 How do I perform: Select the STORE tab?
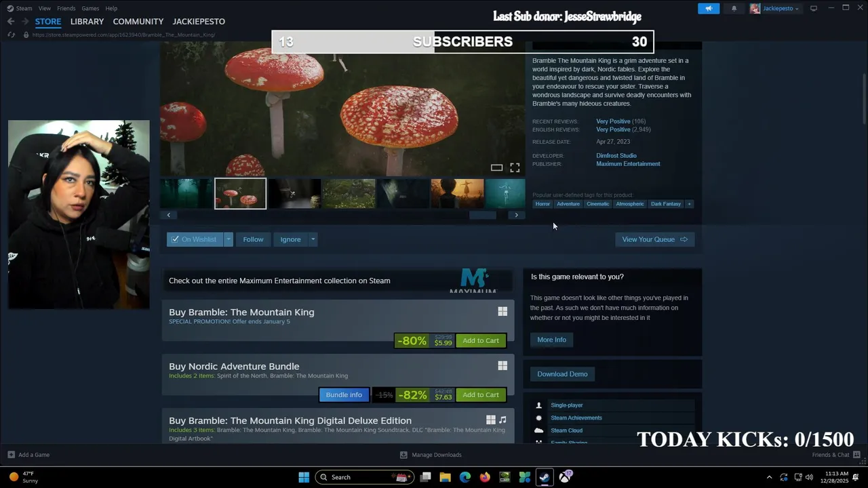48,22
